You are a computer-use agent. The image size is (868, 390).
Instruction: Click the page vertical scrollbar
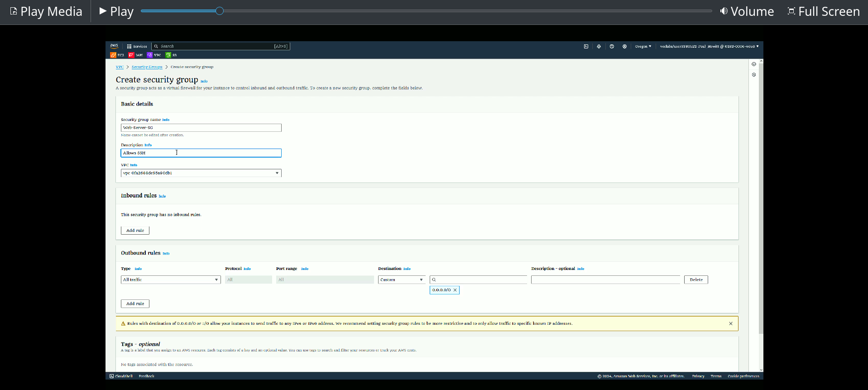point(761,199)
